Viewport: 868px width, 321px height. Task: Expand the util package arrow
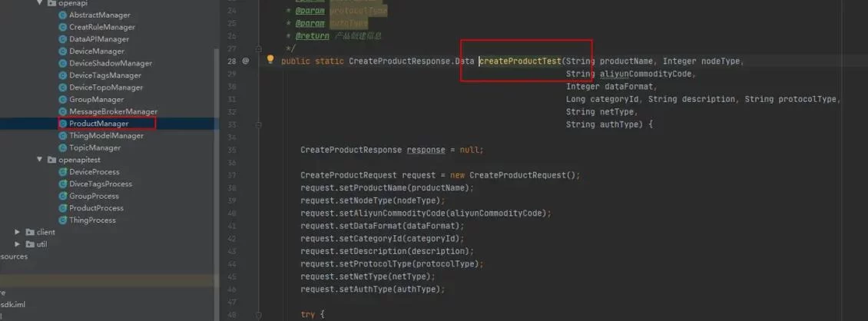click(18, 244)
